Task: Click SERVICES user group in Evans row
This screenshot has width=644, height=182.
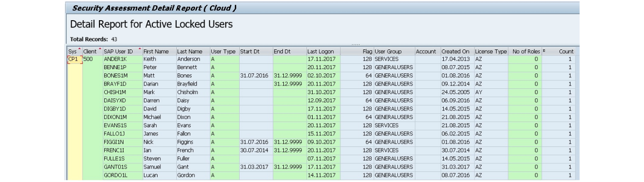Action: coord(394,125)
